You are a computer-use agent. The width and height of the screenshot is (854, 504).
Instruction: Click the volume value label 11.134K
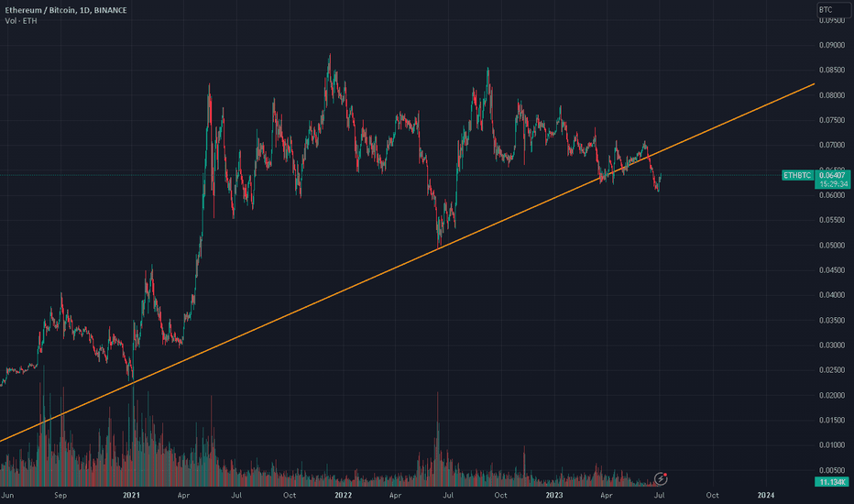(832, 482)
